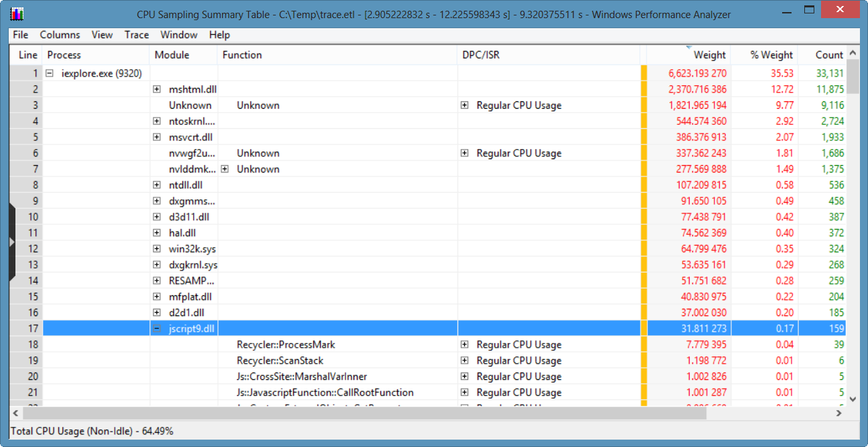Expand Regular CPU Usage for Js::CrossSite::MarshalVarInner
The image size is (868, 447).
click(x=465, y=377)
